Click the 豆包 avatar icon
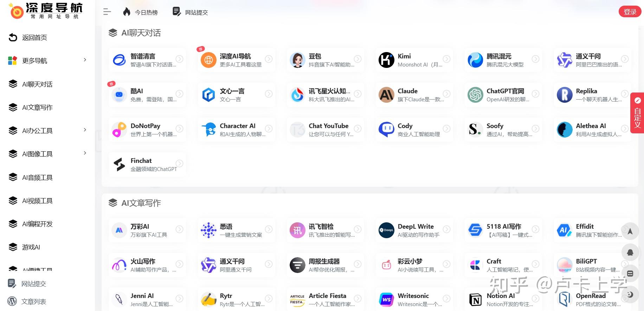This screenshot has width=644, height=311. point(297,60)
